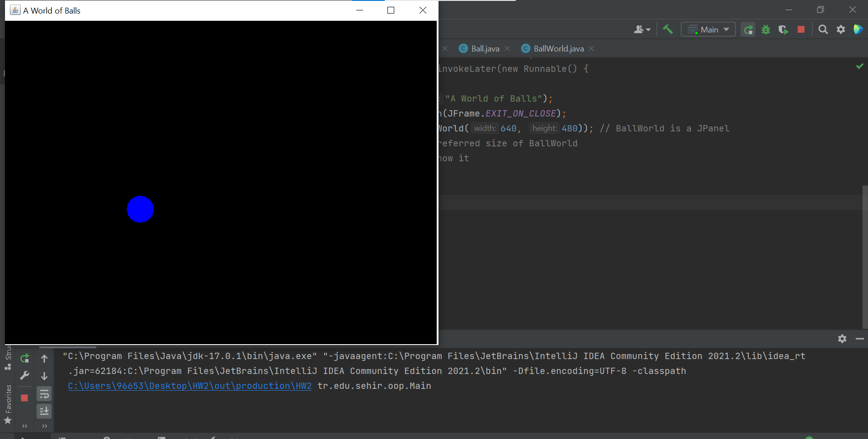868x439 pixels.
Task: Click the Debug bug icon
Action: pyautogui.click(x=766, y=29)
